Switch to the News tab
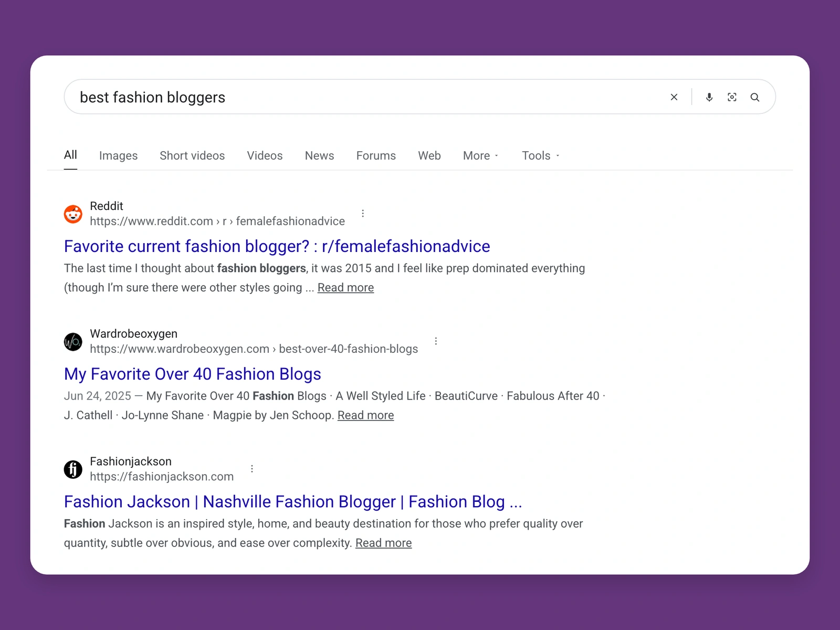 (319, 156)
